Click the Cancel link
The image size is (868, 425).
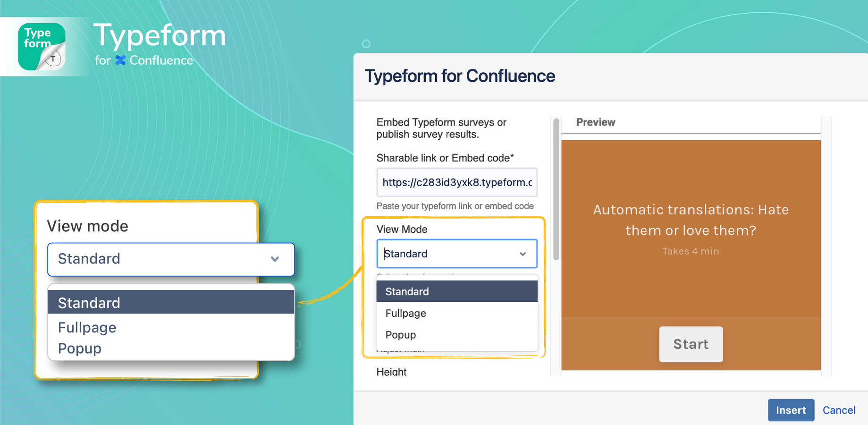[x=839, y=410]
